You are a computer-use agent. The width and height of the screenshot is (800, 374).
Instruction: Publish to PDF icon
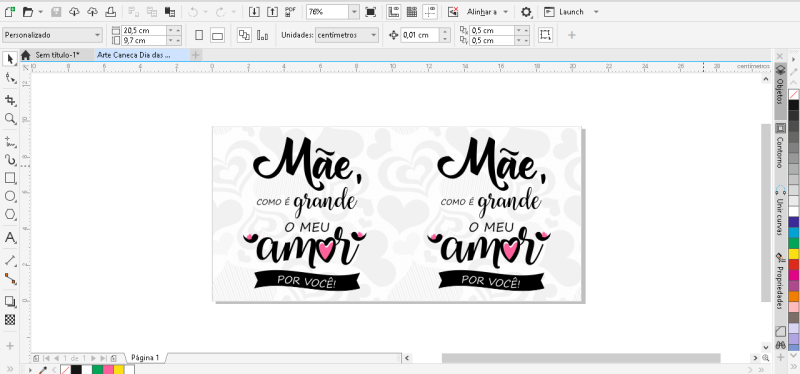[x=291, y=12]
